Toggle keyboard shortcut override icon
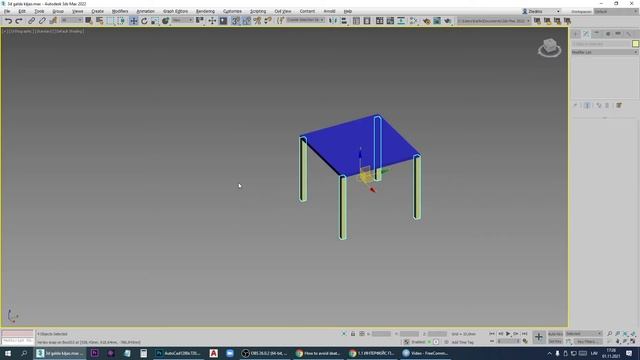 pos(223,20)
